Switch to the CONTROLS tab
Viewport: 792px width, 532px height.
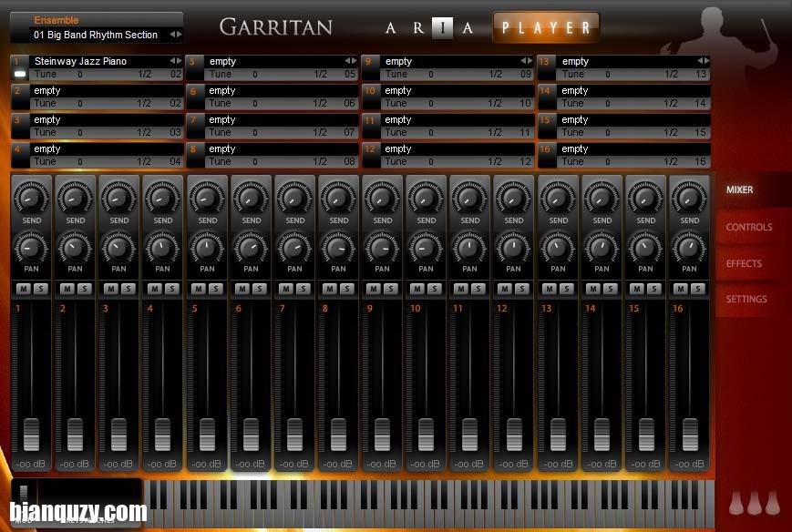tap(748, 227)
